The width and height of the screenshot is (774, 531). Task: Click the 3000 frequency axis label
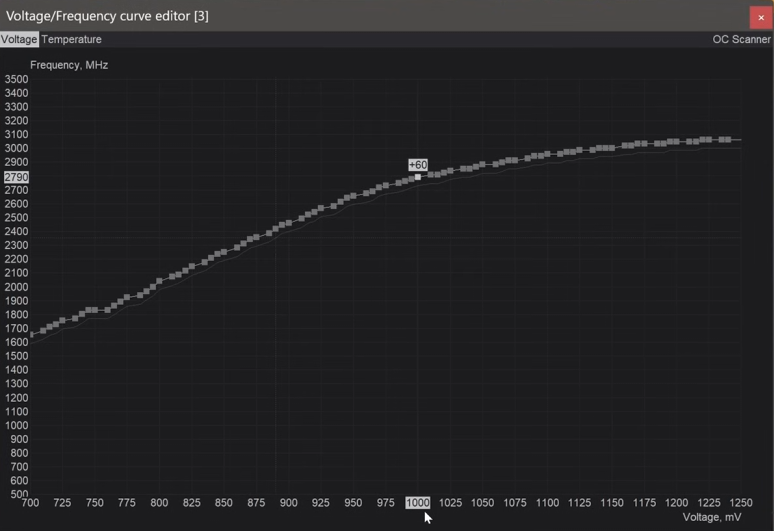pos(16,148)
